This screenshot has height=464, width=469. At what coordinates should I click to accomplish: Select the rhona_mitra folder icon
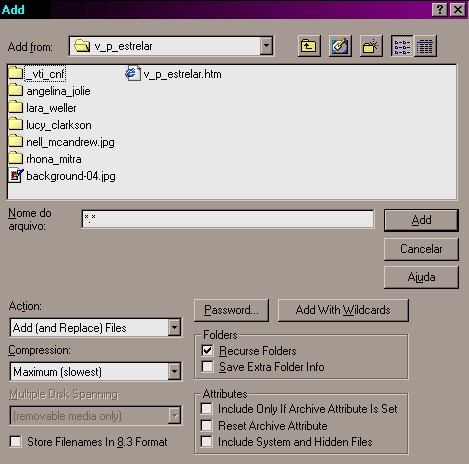[x=15, y=158]
